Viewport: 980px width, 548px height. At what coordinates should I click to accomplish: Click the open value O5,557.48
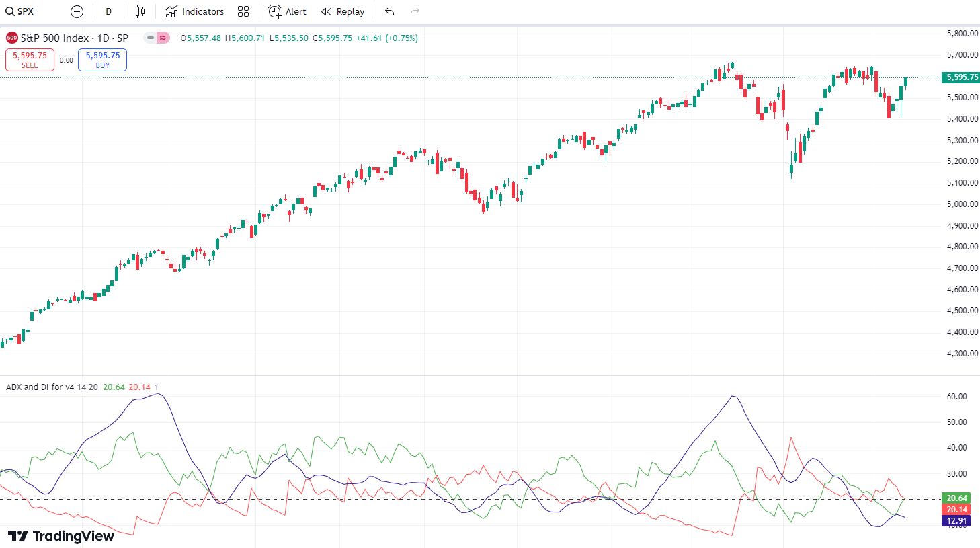[200, 38]
